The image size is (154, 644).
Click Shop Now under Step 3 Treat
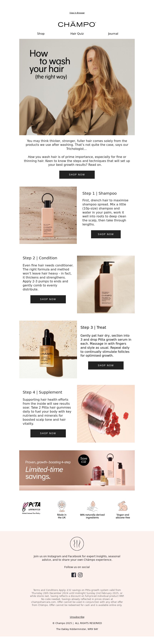(106, 365)
